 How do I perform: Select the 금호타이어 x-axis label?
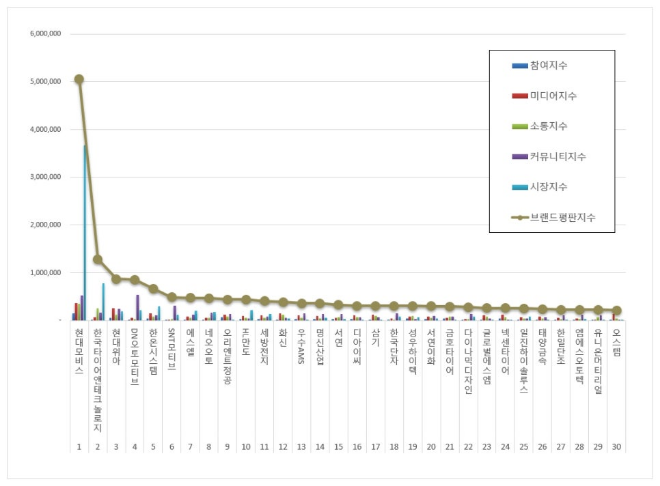click(450, 353)
